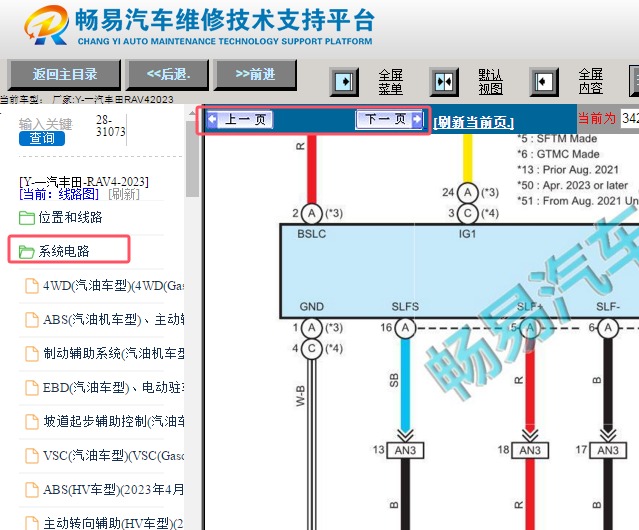Screen dimensions: 639x530
Task: Click AN3 connector box pin 17
Action: (x=608, y=451)
